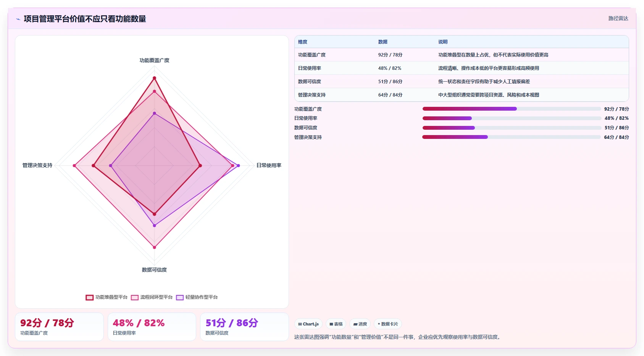The image size is (644, 356).
Task: Click 轻量协作型平台 point on 管理决策支持 axis
Action: click(111, 166)
